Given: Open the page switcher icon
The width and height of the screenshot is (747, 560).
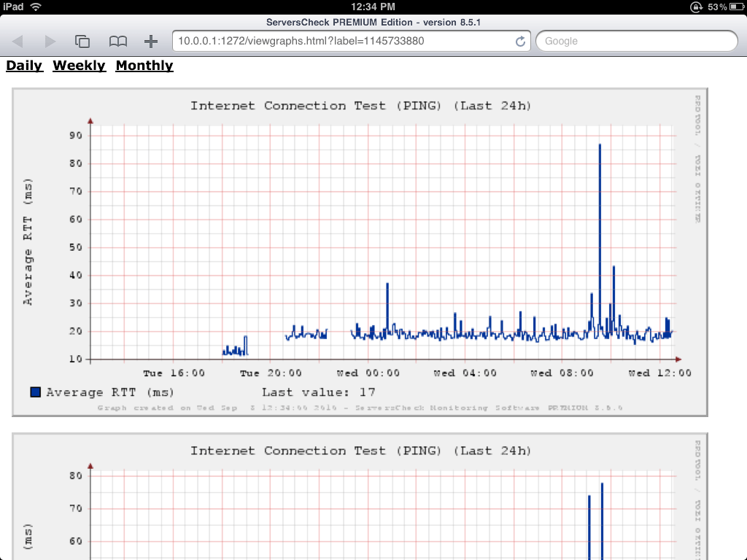Looking at the screenshot, I should 82,42.
